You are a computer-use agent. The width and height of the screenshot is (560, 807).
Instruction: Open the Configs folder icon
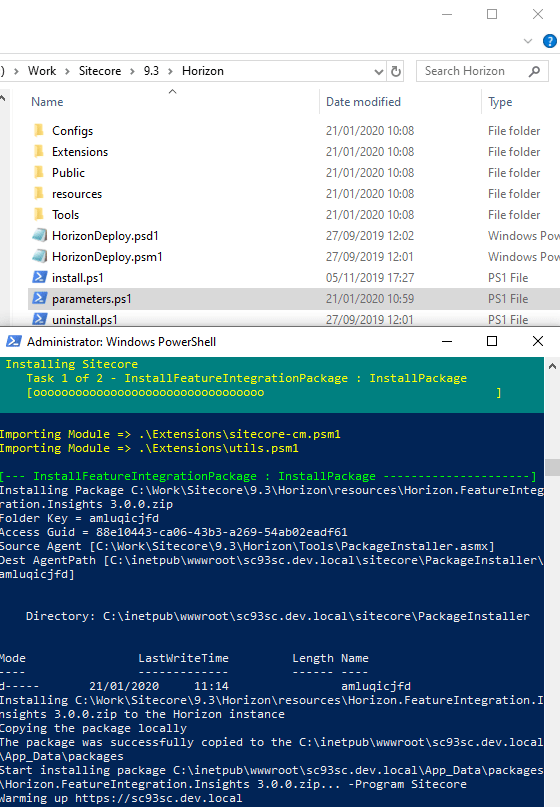(x=39, y=130)
